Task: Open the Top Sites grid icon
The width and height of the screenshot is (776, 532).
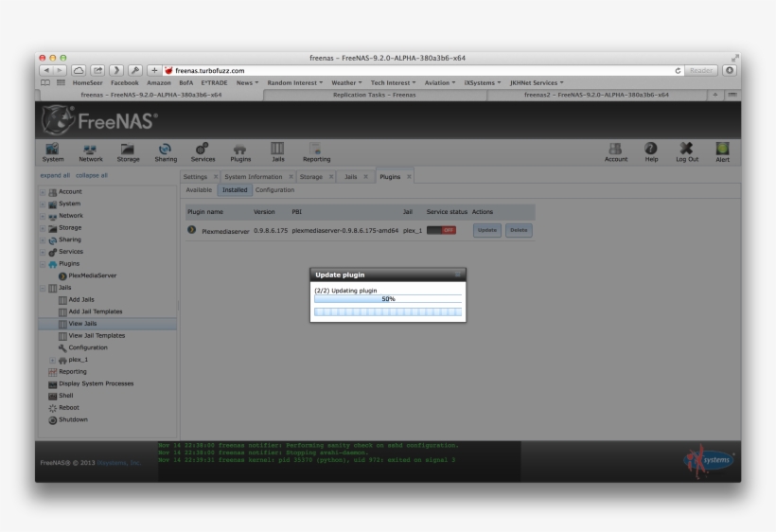Action: click(61, 82)
